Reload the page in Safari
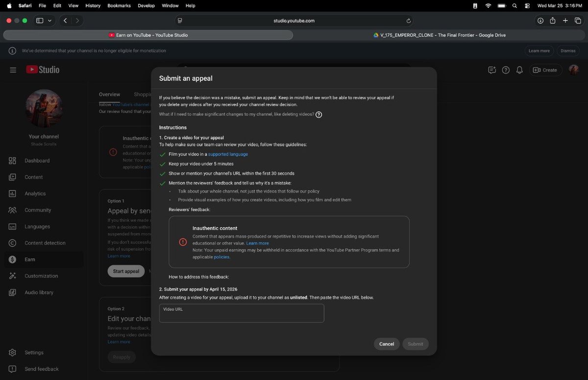The height and width of the screenshot is (380, 588). click(x=408, y=21)
